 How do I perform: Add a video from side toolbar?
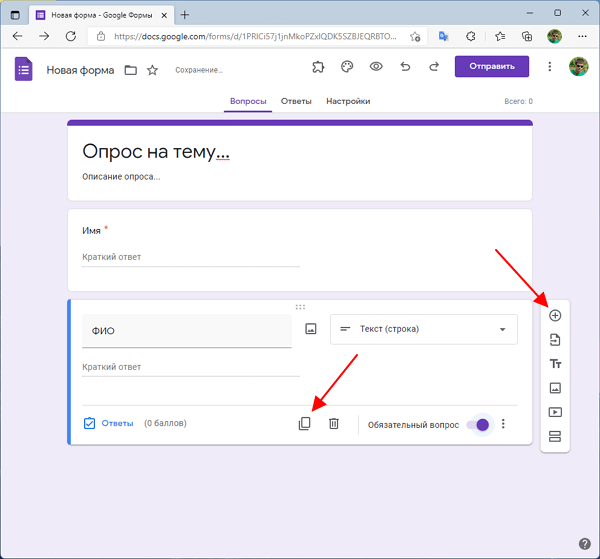pos(555,412)
